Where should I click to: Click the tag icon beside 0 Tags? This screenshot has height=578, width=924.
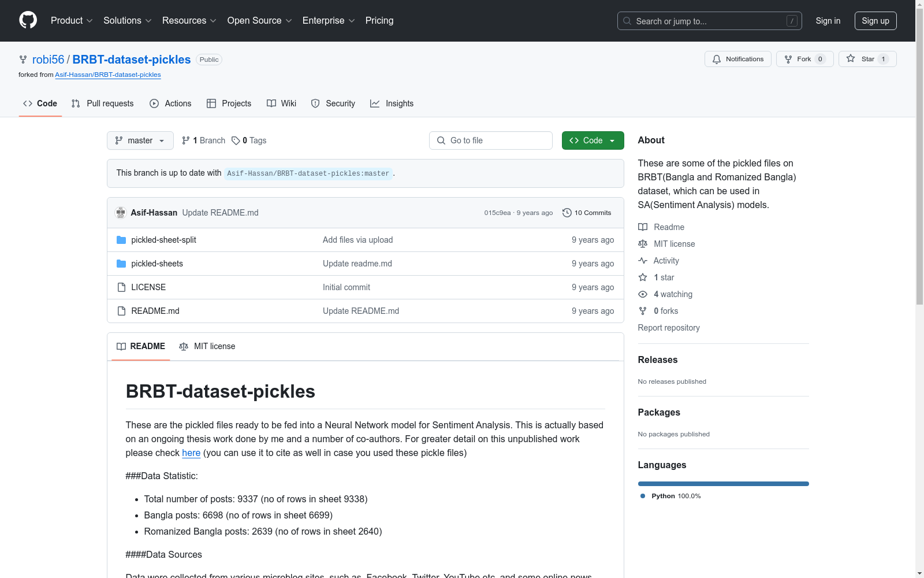click(x=236, y=140)
